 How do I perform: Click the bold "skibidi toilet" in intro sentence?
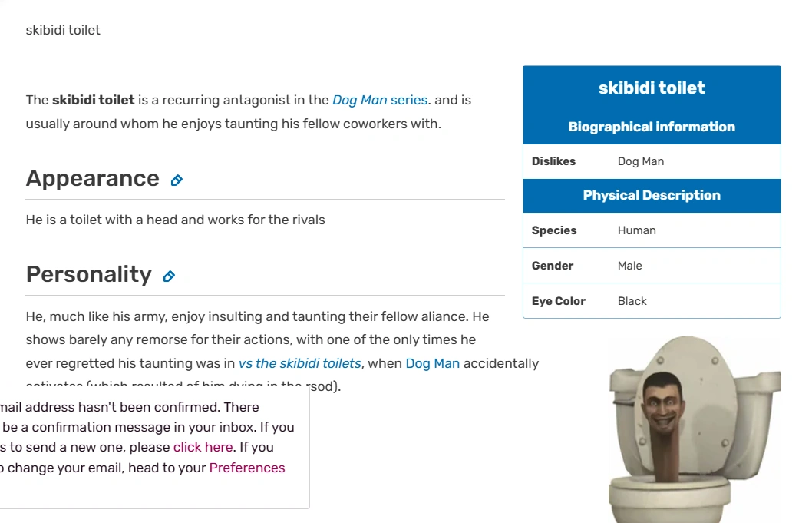tap(93, 100)
